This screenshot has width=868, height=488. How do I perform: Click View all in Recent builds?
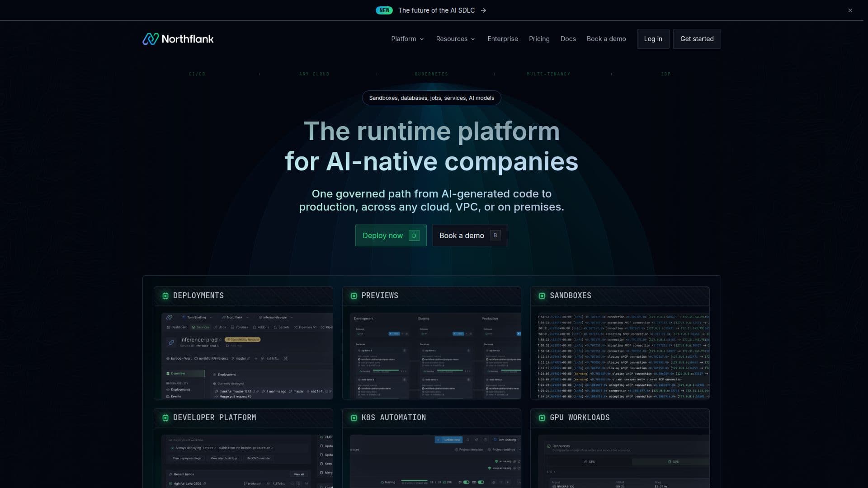[299, 474]
